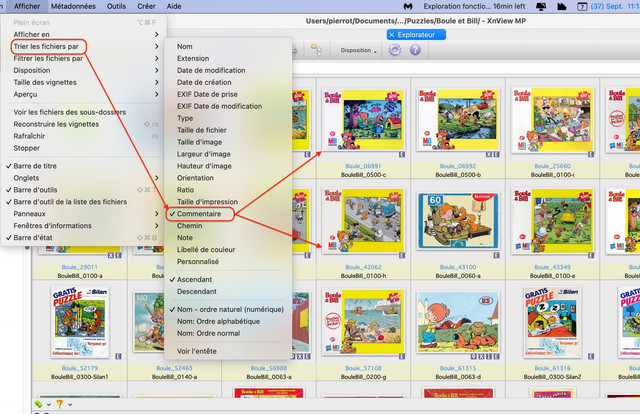Choose Voir l'entête in sort submenu

(x=197, y=351)
